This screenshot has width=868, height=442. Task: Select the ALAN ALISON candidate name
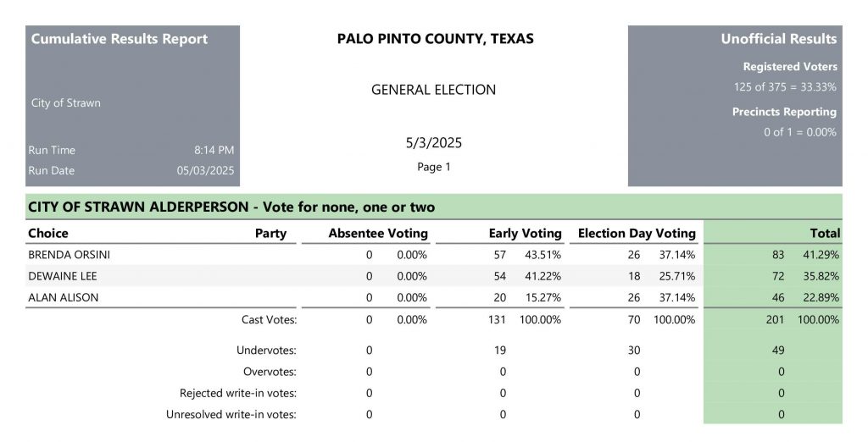pyautogui.click(x=63, y=297)
